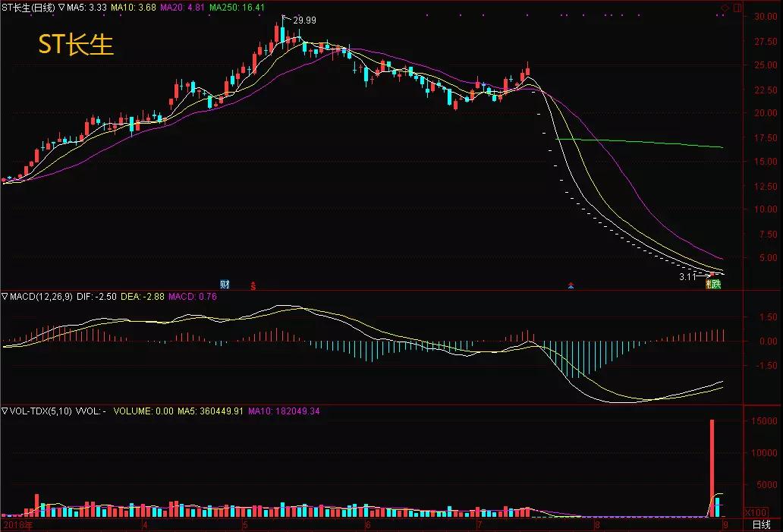The width and height of the screenshot is (783, 532).
Task: Click the month 8 marker on time axis
Action: [x=597, y=525]
